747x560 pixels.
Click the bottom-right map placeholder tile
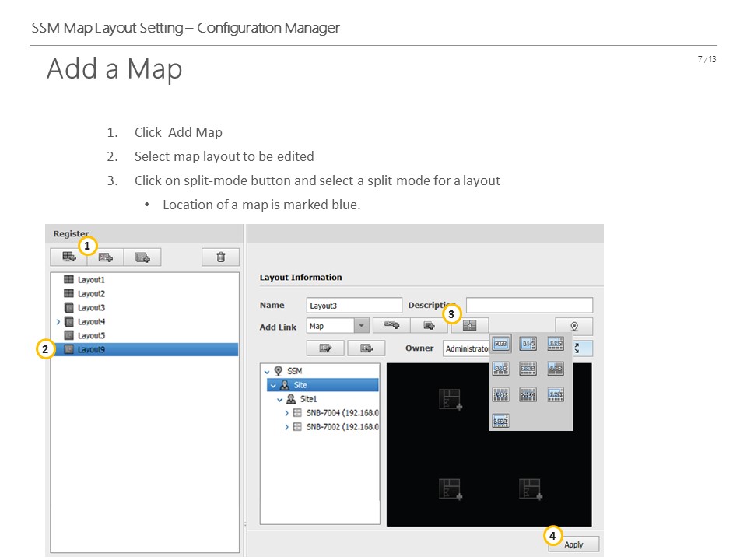[530, 489]
